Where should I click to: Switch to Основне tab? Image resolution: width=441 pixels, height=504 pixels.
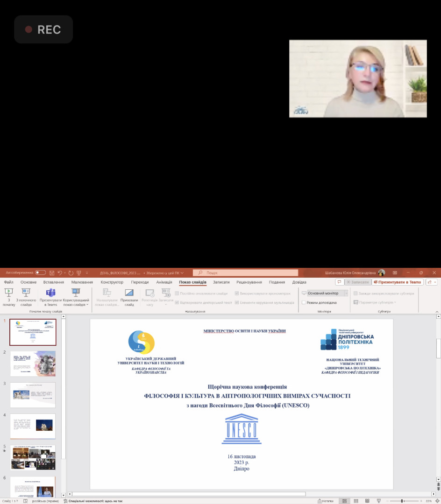point(28,282)
